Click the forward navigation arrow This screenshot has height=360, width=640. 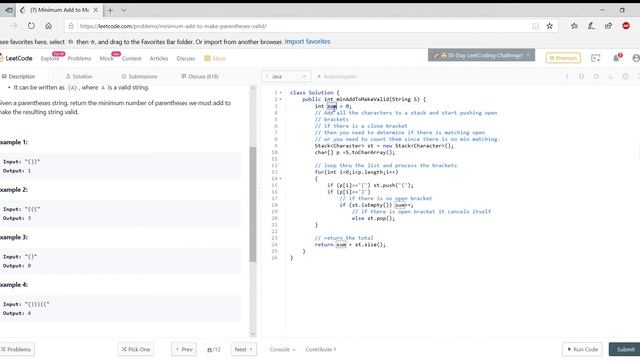tap(13, 26)
